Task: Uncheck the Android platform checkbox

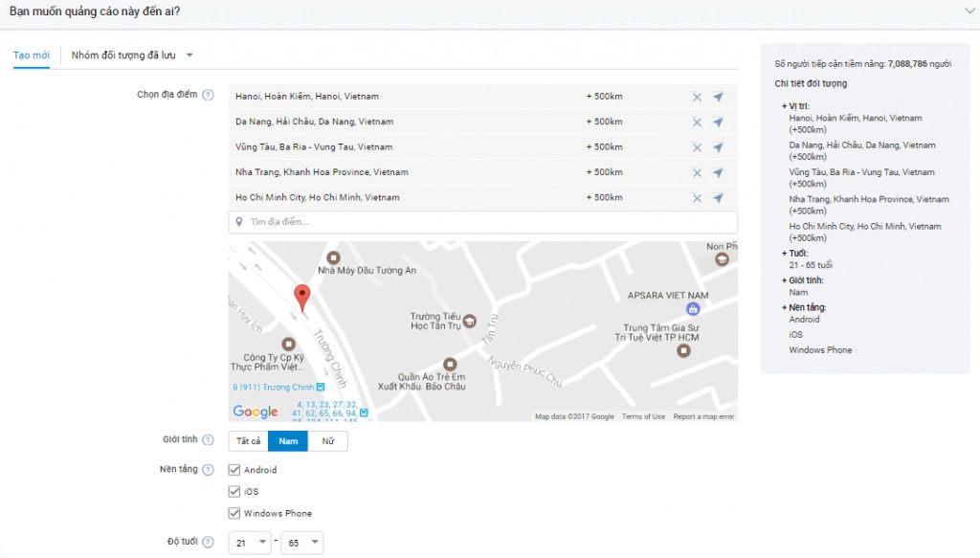Action: (234, 470)
